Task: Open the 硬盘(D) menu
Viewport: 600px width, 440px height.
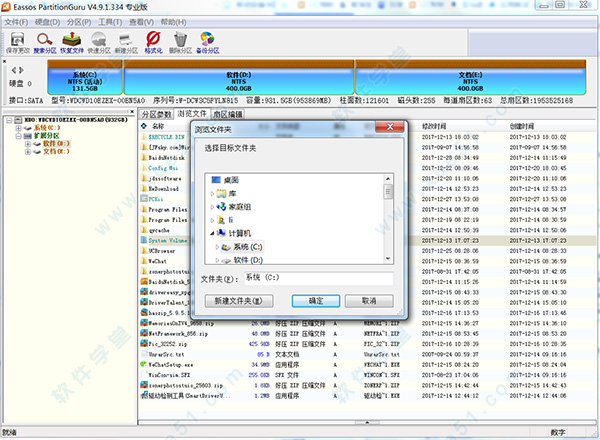Action: [47, 22]
